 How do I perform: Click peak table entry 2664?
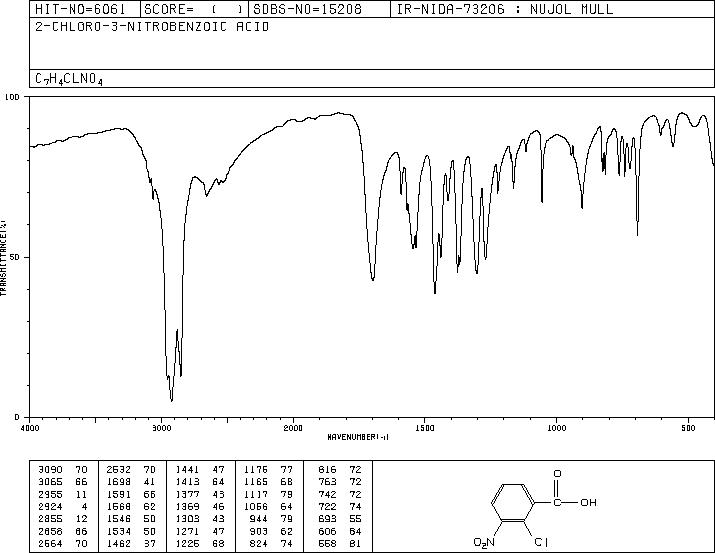pyautogui.click(x=50, y=544)
